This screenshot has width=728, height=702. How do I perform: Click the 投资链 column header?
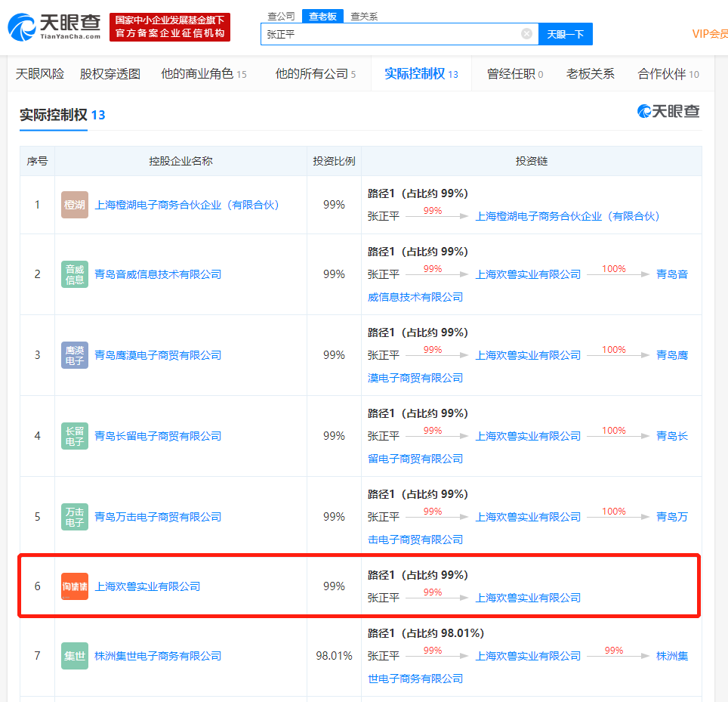[532, 161]
